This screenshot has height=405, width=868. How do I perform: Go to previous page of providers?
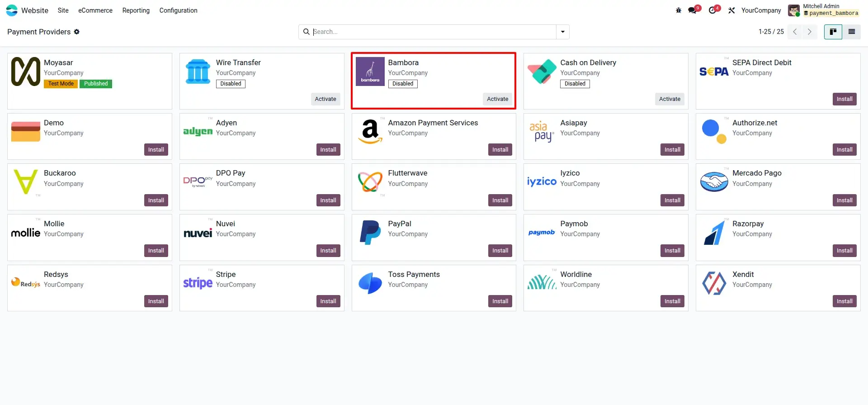click(795, 32)
